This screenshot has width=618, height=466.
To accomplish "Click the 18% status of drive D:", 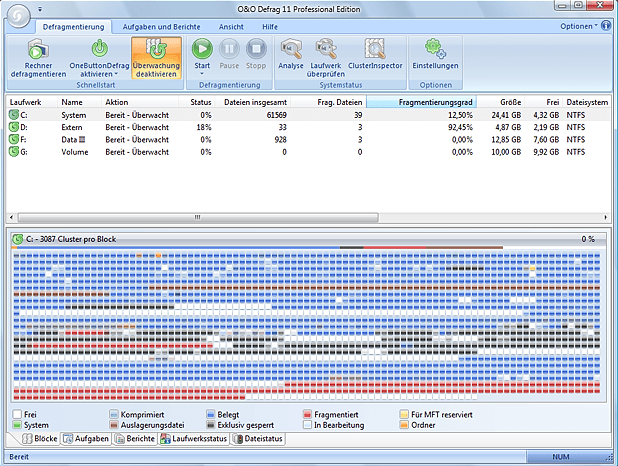I will pos(204,127).
